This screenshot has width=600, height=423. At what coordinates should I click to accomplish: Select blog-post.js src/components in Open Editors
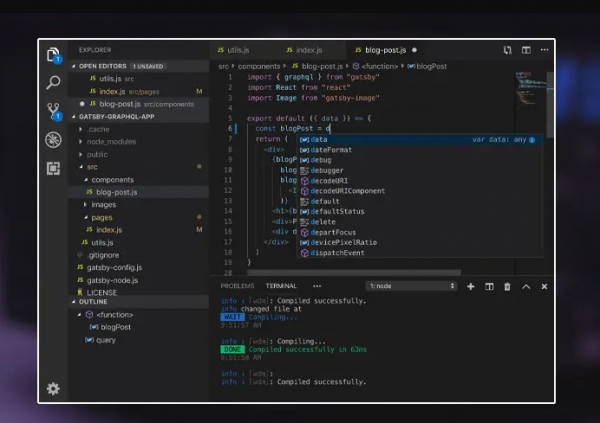(x=139, y=104)
